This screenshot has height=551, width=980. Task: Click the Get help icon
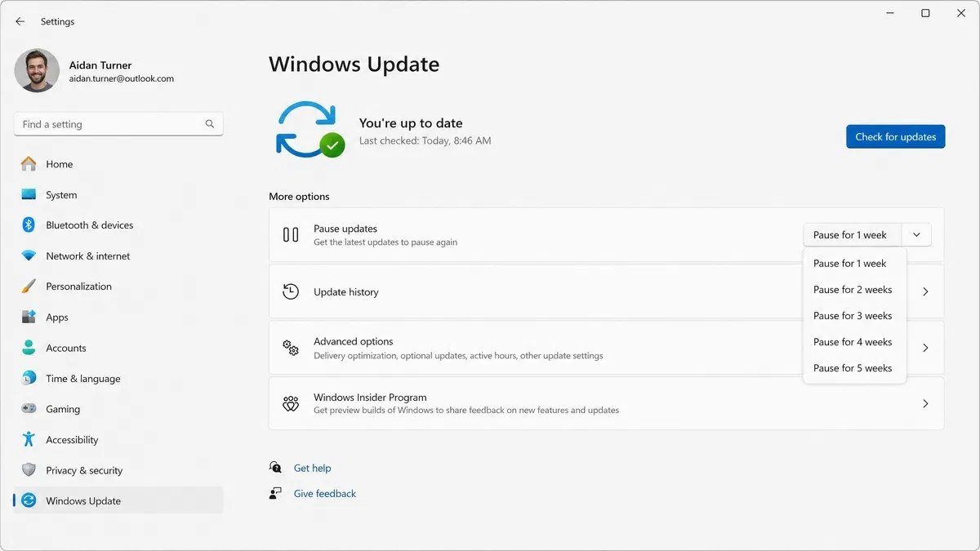pos(275,468)
